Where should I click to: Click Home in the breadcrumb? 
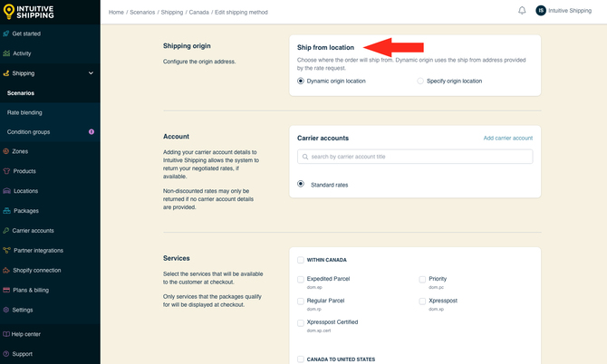click(116, 13)
